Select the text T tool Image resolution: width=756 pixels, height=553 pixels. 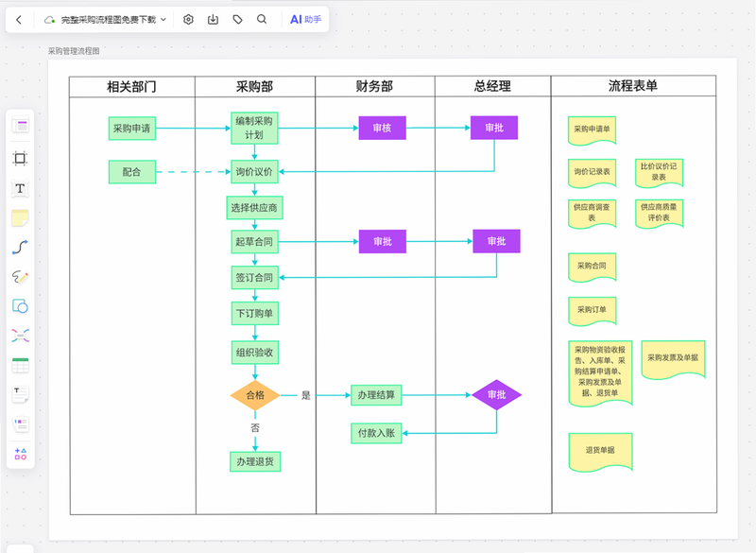click(20, 188)
